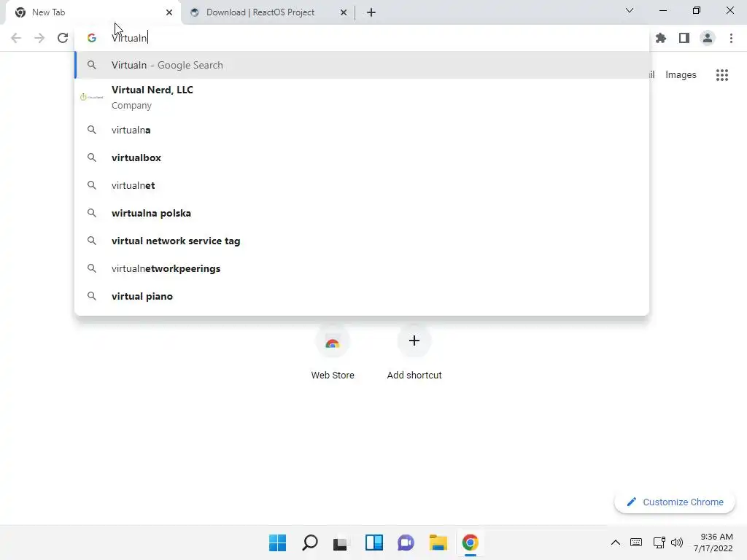
Task: Show hidden tray icons chevron
Action: (x=616, y=542)
